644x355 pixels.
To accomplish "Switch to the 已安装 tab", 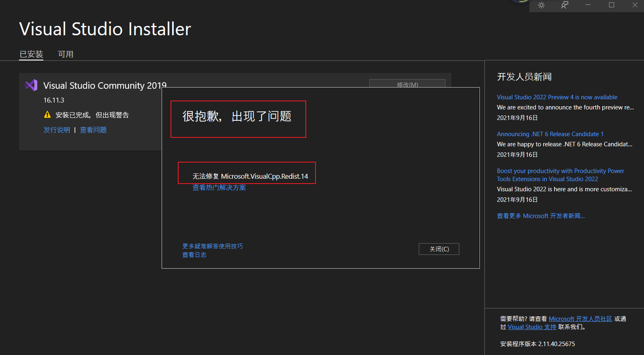I will (x=31, y=54).
